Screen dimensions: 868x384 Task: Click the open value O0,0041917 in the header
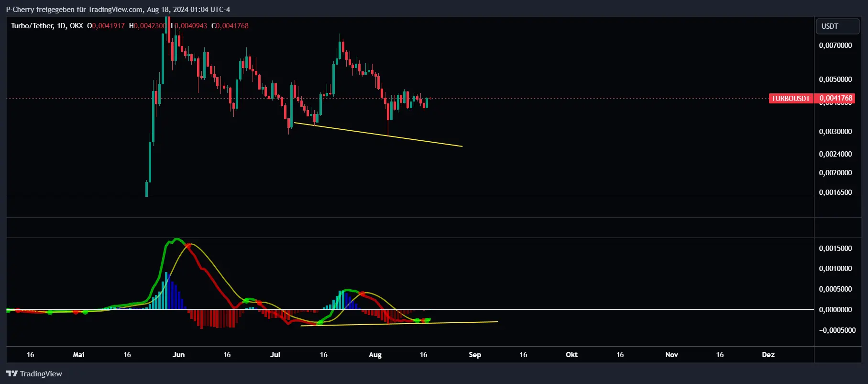pos(106,26)
